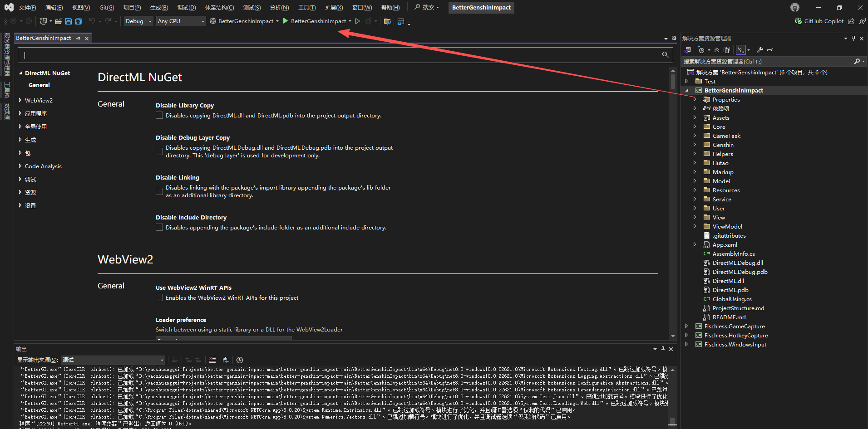
Task: Click the Open File folder icon in toolbar
Action: [58, 21]
